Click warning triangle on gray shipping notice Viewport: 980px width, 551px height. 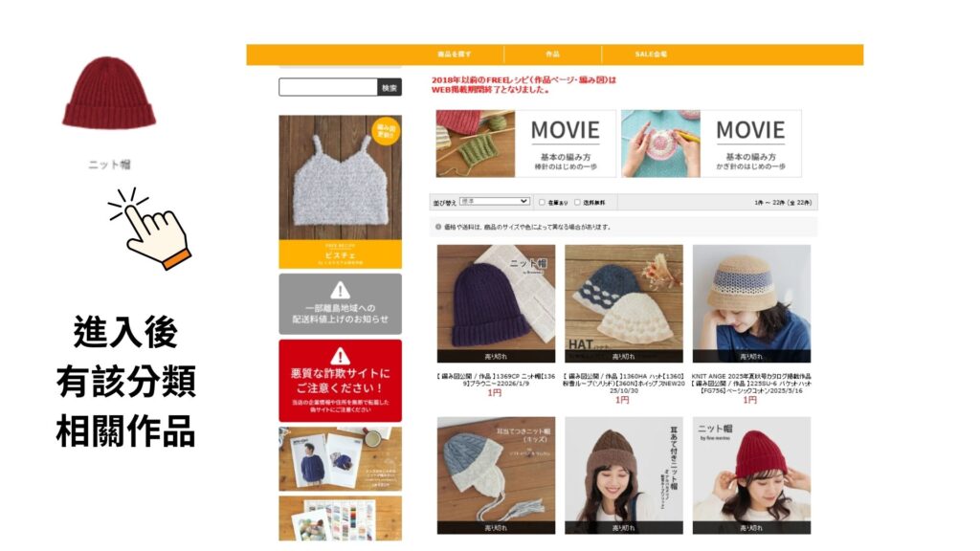point(340,290)
